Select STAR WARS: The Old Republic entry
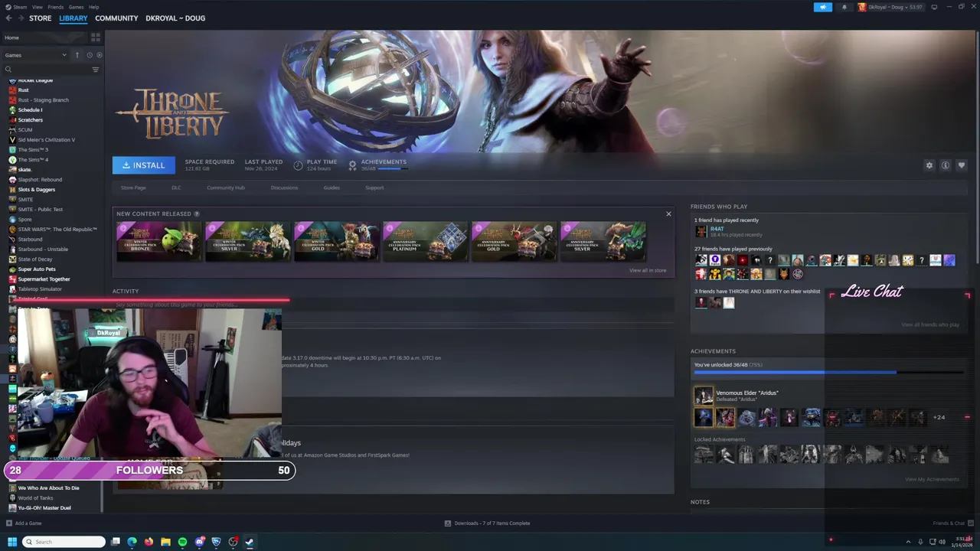This screenshot has height=551, width=980. [57, 230]
